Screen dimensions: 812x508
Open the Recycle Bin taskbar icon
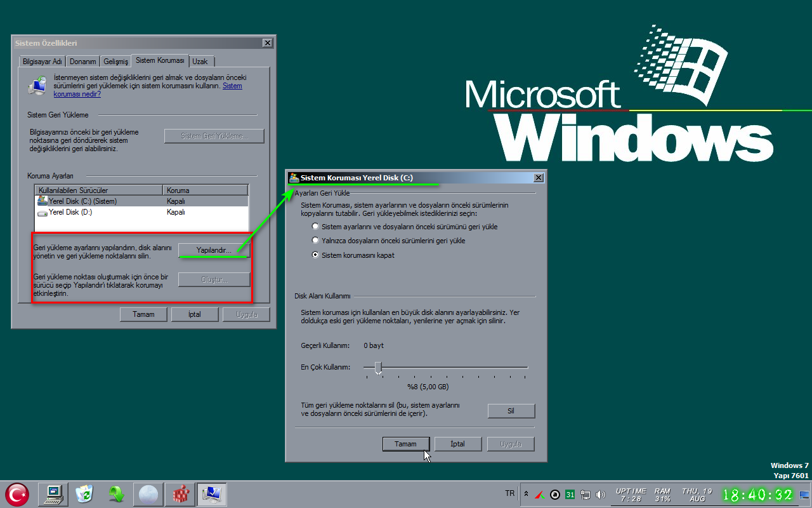pos(84,494)
